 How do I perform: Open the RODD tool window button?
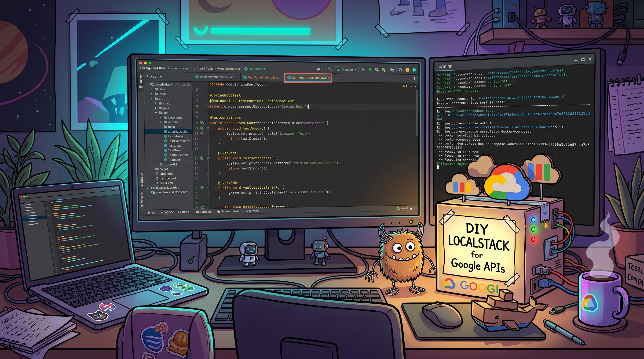[184, 212]
